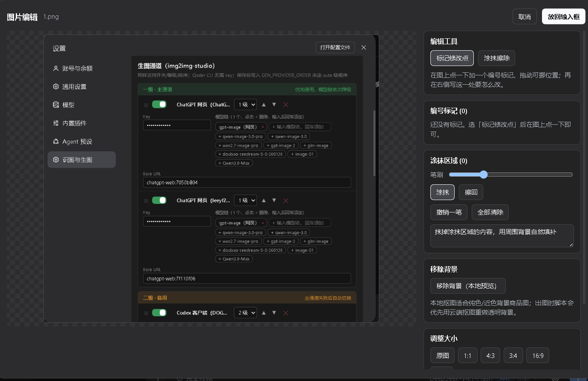Click the Agent 预设 icon in image
The image size is (588, 381).
(x=56, y=142)
